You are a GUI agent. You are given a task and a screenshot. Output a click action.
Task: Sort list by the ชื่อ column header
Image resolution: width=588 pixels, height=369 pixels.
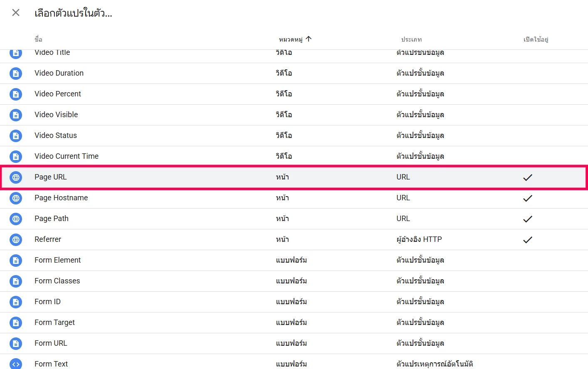click(x=38, y=39)
